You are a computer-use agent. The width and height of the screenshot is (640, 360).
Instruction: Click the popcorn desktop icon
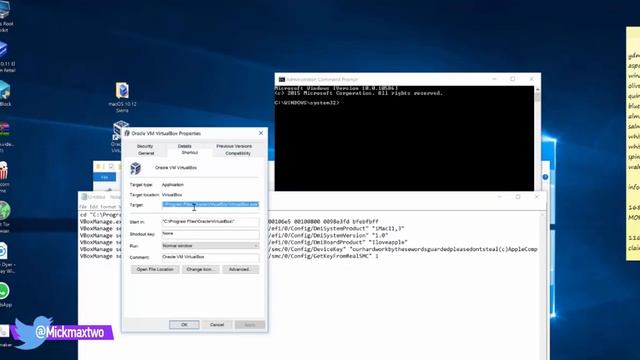click(4, 171)
